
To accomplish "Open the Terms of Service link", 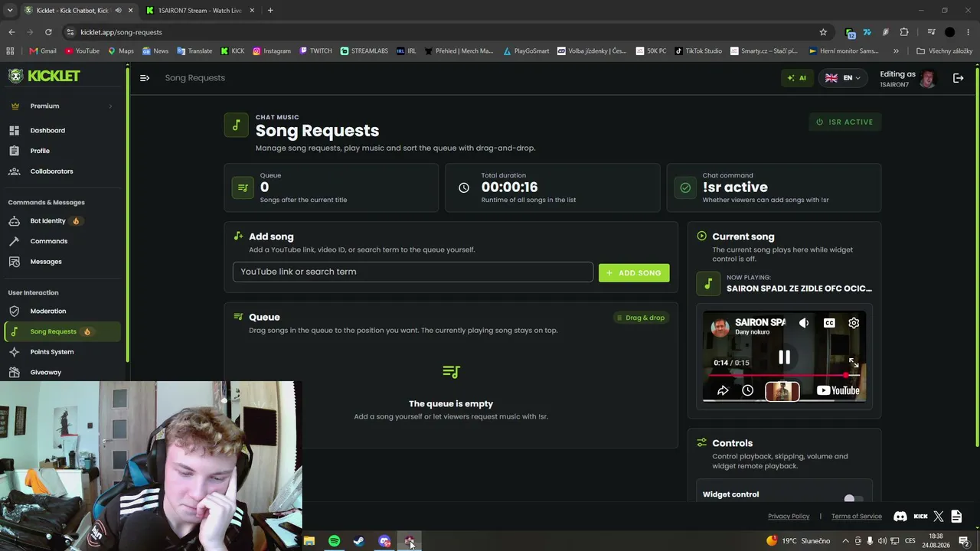I will point(857,517).
